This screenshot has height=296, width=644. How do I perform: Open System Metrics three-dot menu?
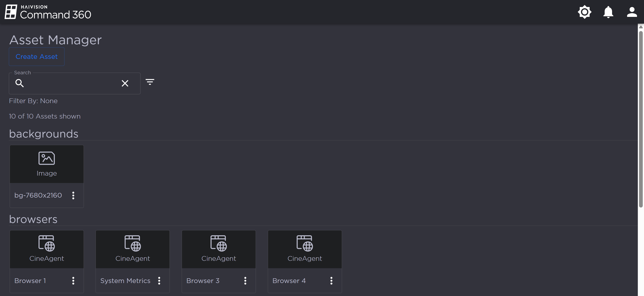click(x=159, y=281)
